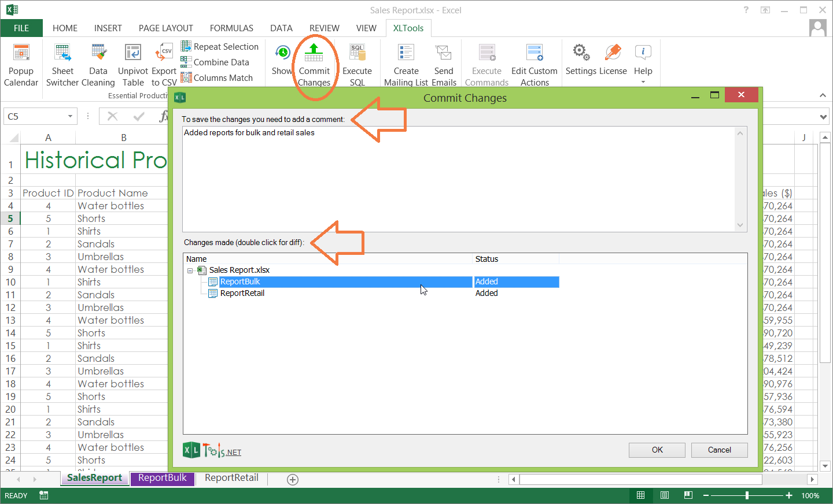Screen dimensions: 833x504
Task: Click the Sheet Switcher icon
Action: (62, 65)
